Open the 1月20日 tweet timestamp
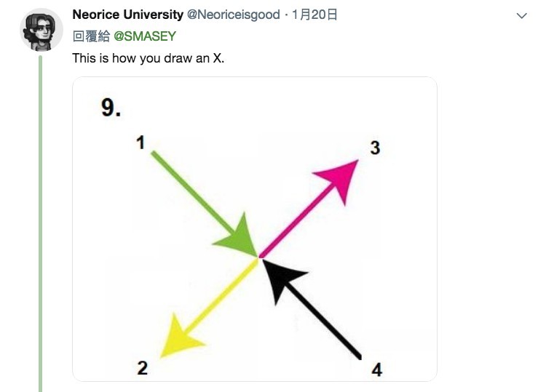The image size is (538, 392). pos(315,15)
